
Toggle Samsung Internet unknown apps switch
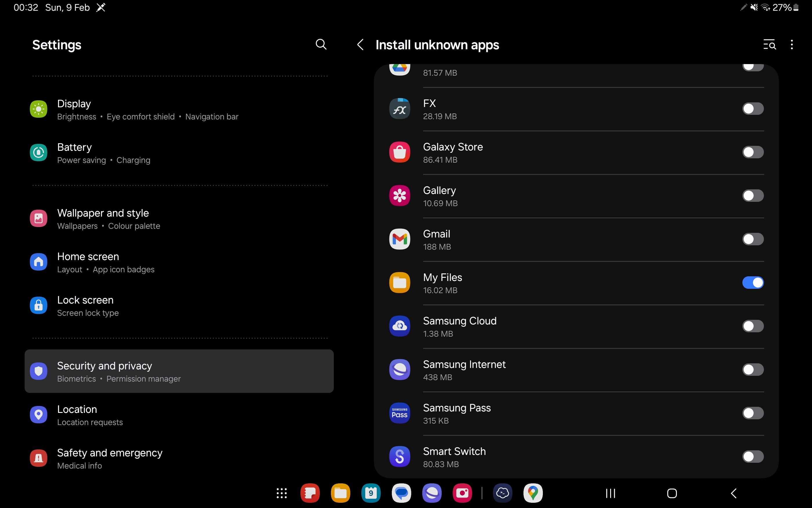click(x=753, y=370)
